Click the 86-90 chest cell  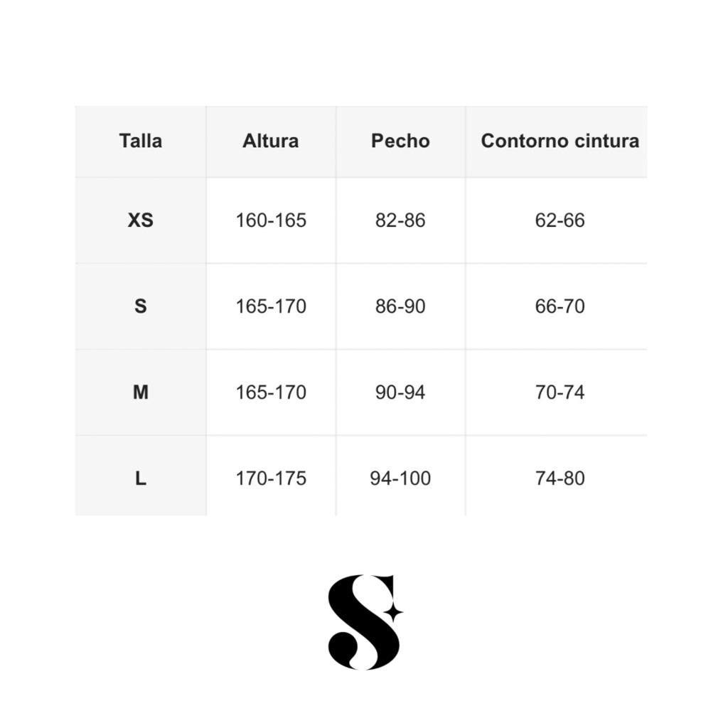[x=400, y=306]
